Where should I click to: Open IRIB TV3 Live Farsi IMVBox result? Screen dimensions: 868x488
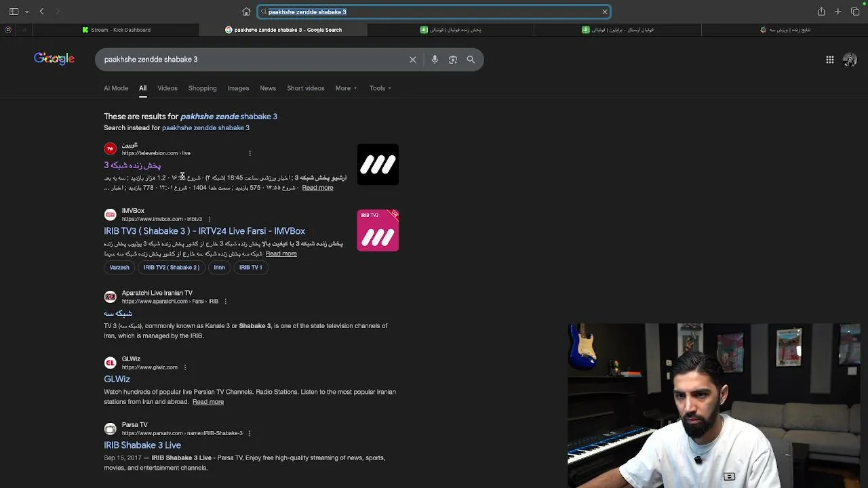coord(204,231)
